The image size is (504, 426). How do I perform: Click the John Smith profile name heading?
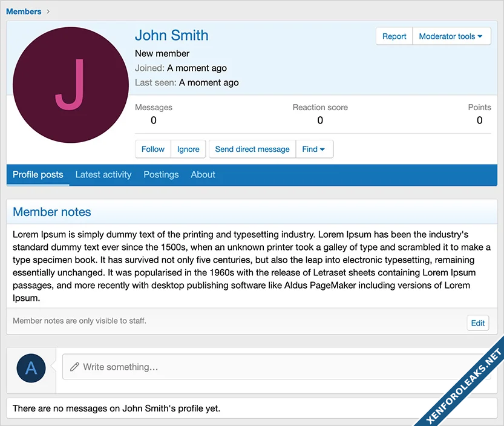pyautogui.click(x=171, y=35)
